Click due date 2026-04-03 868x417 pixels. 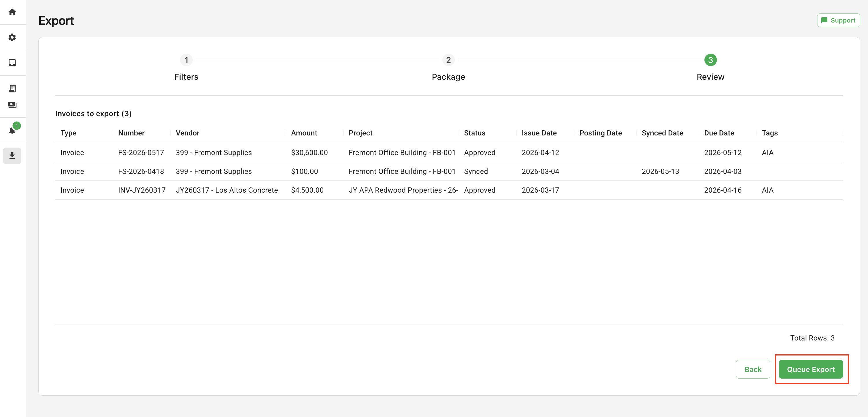(722, 172)
